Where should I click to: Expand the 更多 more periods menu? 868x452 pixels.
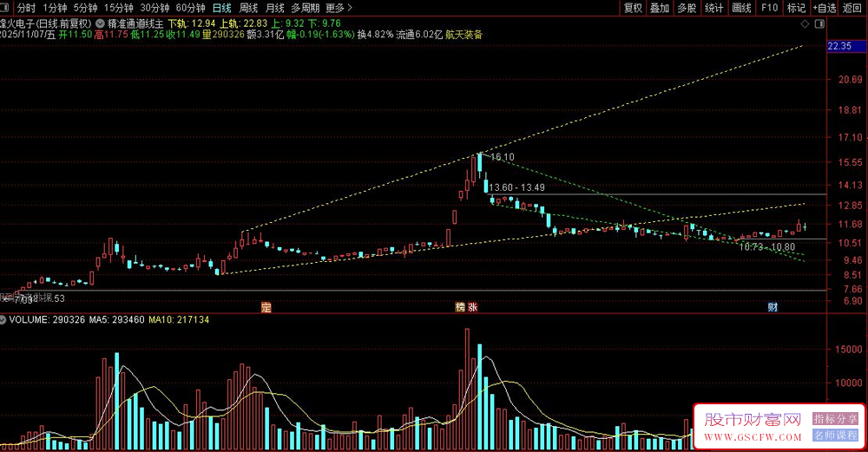point(339,9)
